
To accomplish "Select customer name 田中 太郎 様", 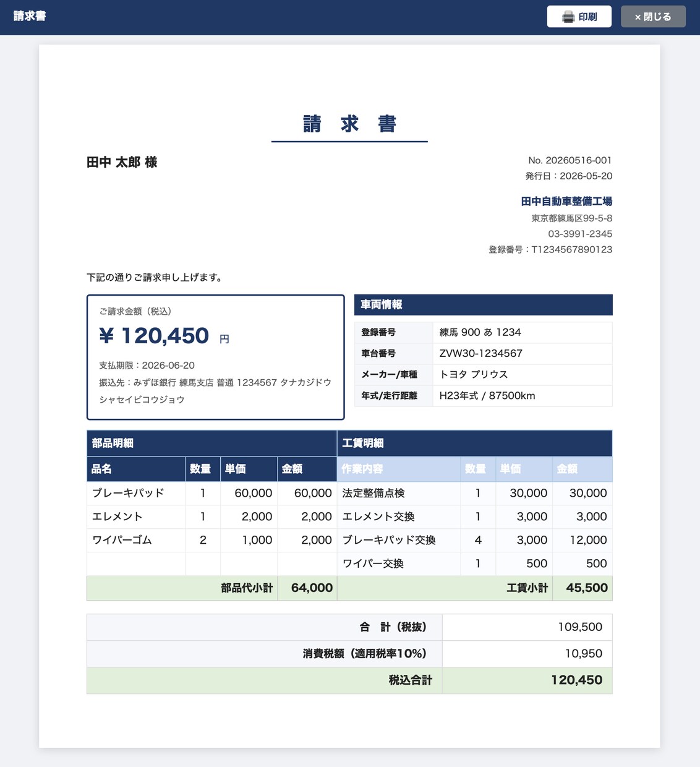I will click(x=122, y=162).
